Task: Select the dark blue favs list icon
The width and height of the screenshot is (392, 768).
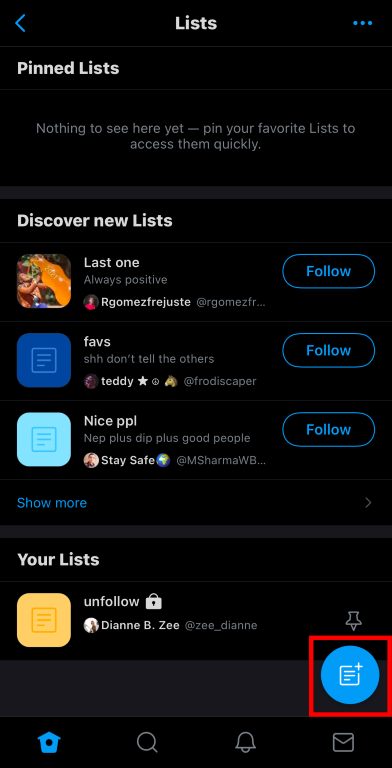Action: [x=44, y=360]
